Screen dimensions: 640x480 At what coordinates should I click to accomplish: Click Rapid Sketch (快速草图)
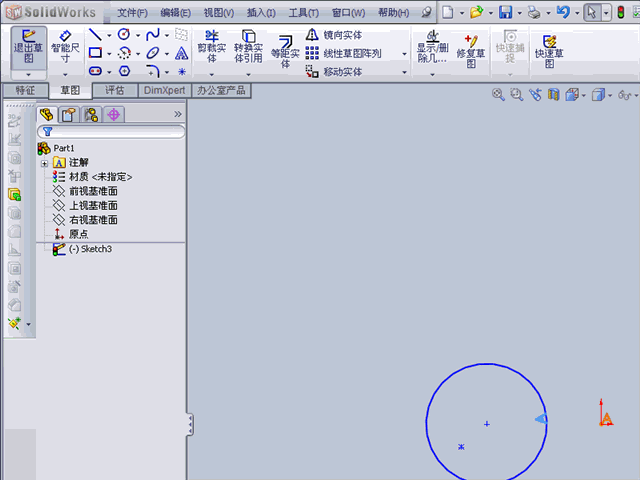pyautogui.click(x=549, y=51)
